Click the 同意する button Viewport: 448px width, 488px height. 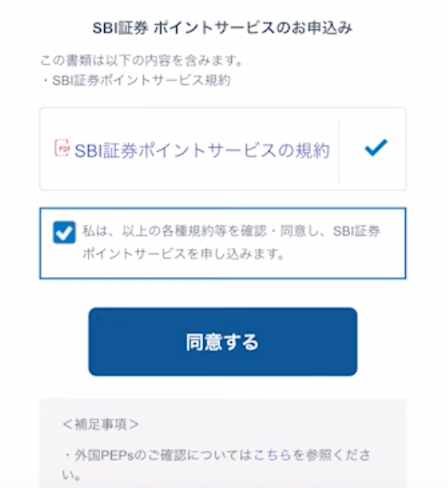pyautogui.click(x=222, y=342)
